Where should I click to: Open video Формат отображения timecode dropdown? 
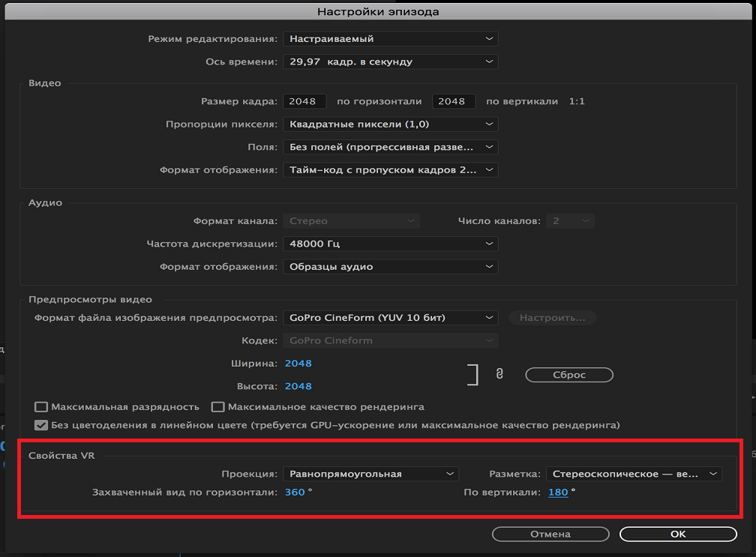[x=391, y=170]
